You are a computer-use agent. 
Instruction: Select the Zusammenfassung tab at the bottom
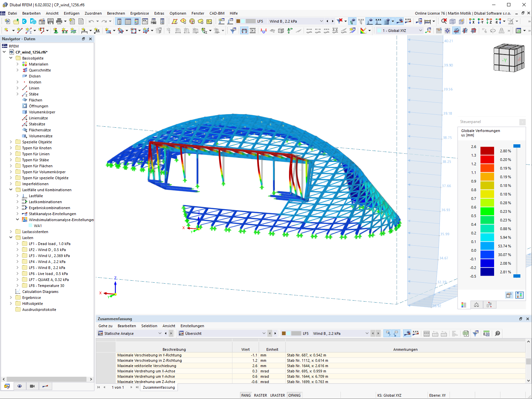(x=159, y=387)
